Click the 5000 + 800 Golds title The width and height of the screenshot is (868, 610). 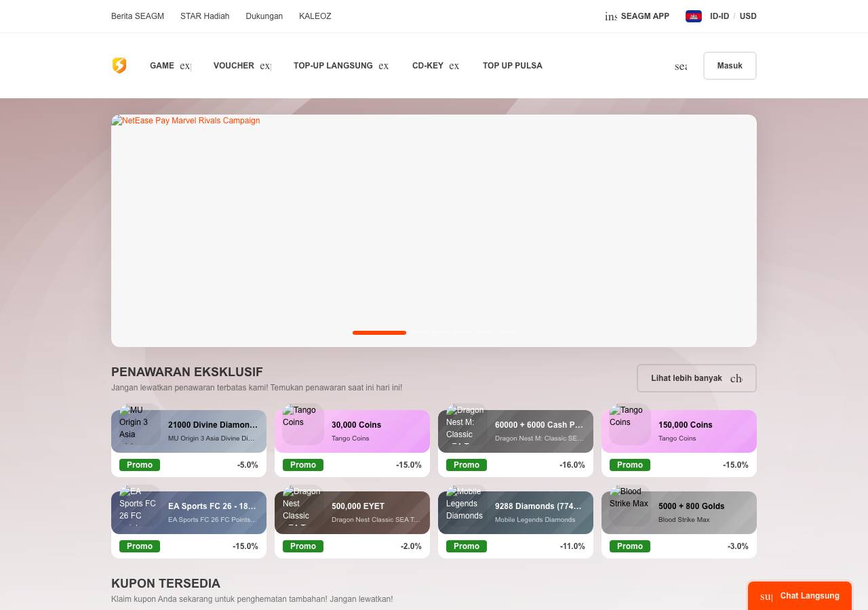pos(692,506)
